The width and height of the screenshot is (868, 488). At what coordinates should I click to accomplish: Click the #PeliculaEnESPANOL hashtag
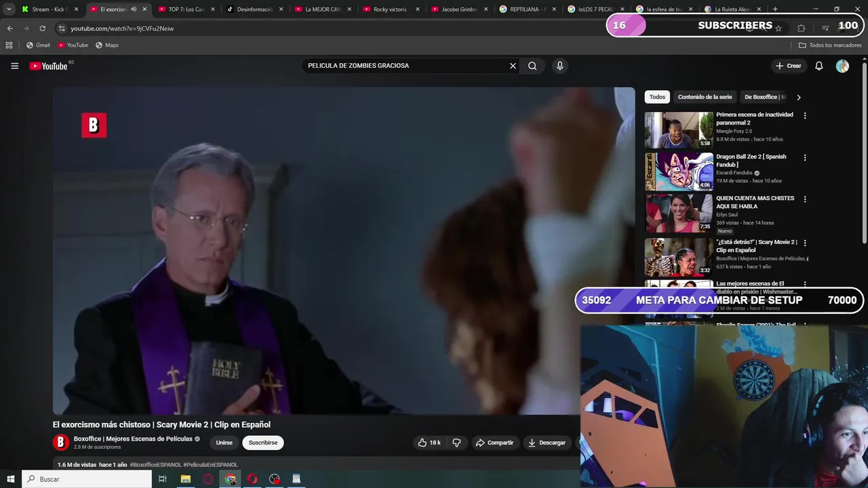point(210,465)
